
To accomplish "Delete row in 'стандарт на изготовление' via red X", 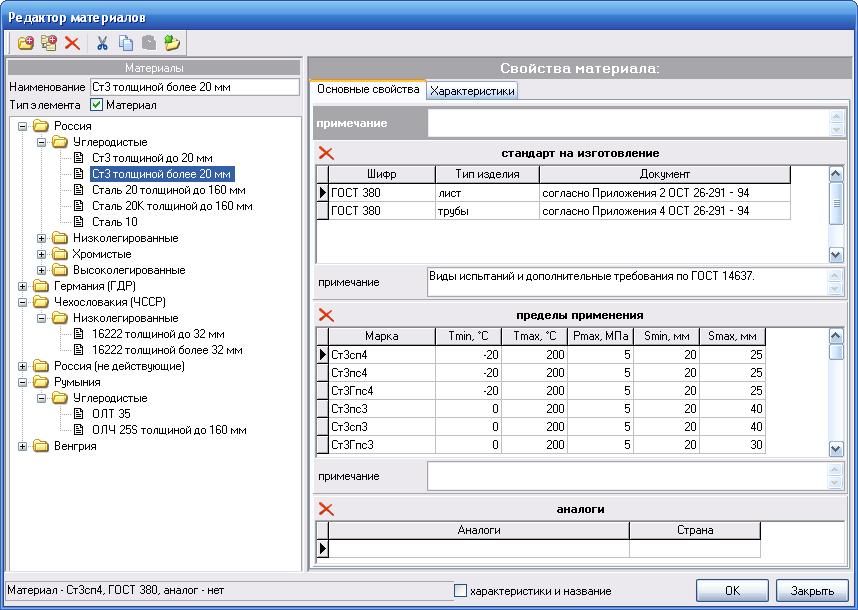I will click(326, 153).
